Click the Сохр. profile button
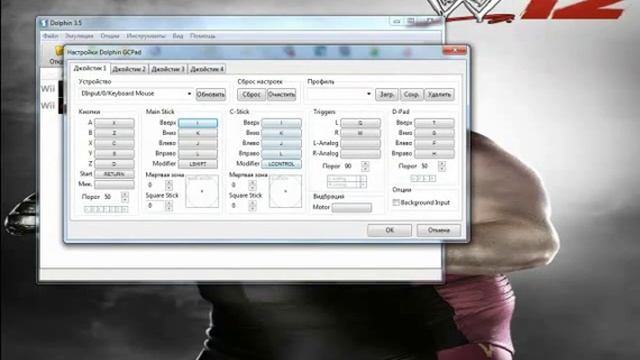This screenshot has width=640, height=360. coord(411,94)
